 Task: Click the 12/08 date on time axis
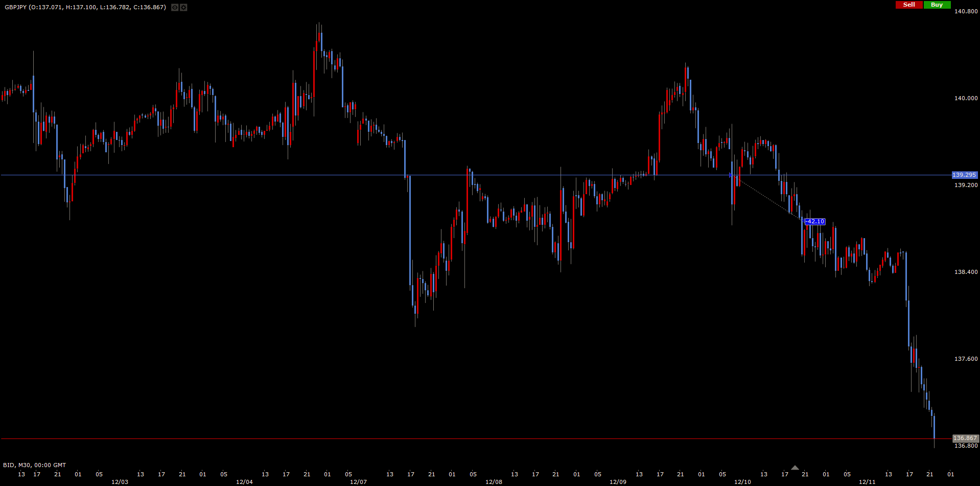(x=494, y=482)
